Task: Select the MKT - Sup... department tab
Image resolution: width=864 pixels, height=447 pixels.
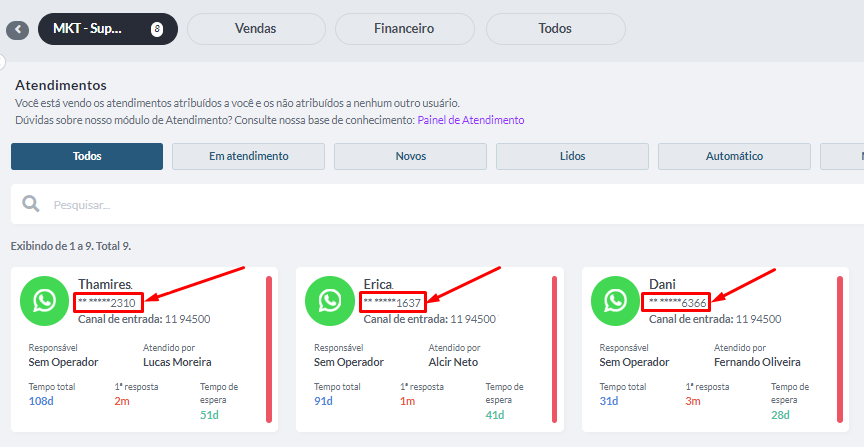Action: pyautogui.click(x=108, y=29)
